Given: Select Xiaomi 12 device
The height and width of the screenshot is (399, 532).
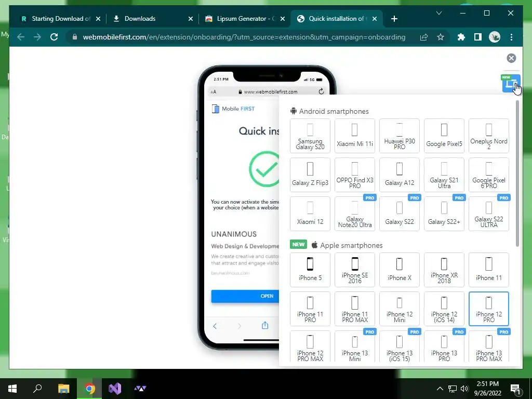Looking at the screenshot, I should pyautogui.click(x=310, y=214).
